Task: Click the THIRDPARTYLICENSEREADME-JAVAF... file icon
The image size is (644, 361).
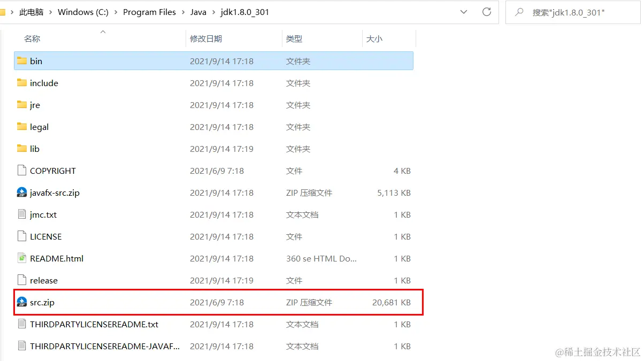Action: click(21, 346)
